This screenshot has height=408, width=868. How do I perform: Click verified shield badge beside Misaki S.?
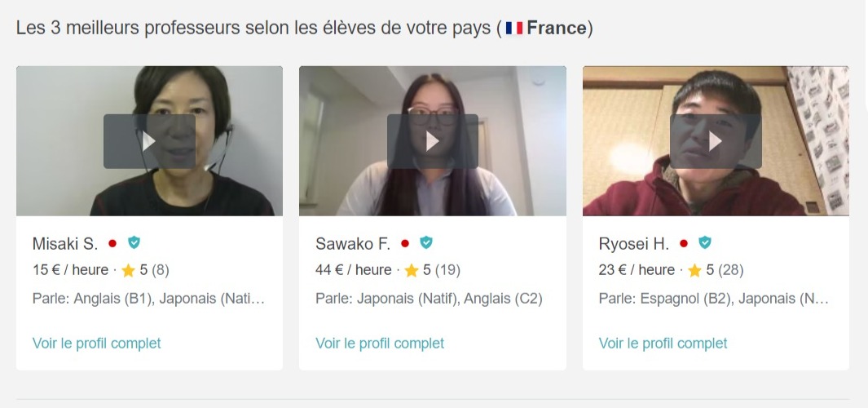point(134,243)
